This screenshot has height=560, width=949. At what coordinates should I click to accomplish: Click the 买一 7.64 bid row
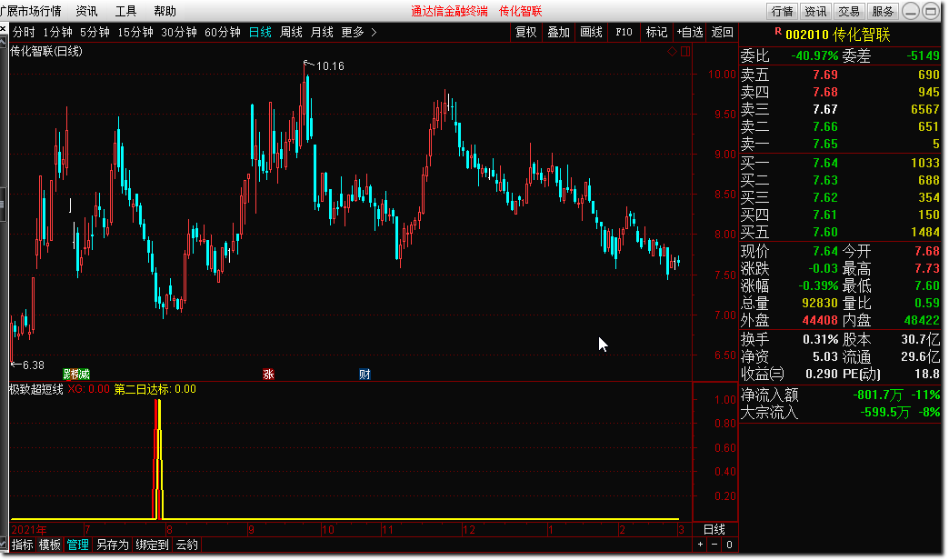840,163
